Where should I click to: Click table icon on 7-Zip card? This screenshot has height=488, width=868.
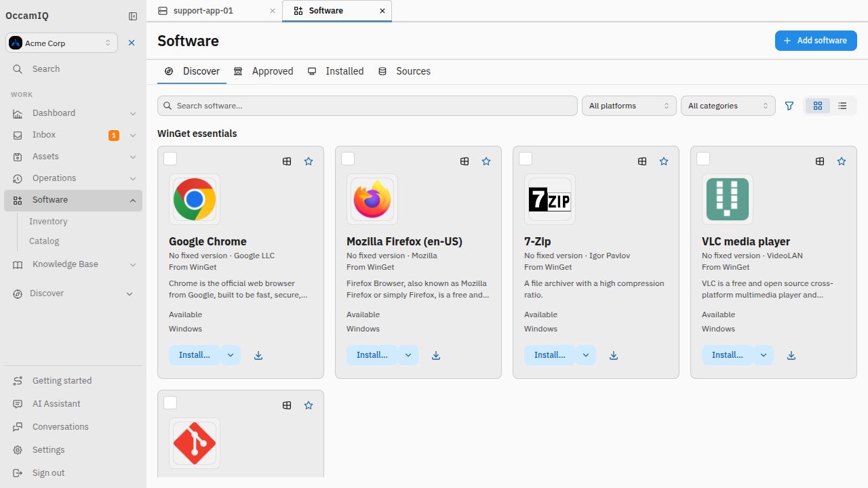click(642, 161)
